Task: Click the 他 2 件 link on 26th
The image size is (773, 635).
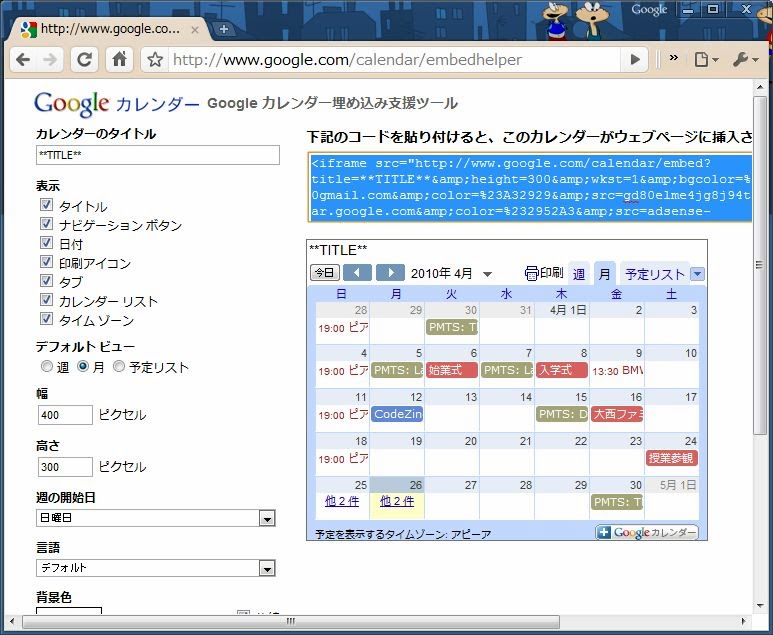Action: (397, 501)
